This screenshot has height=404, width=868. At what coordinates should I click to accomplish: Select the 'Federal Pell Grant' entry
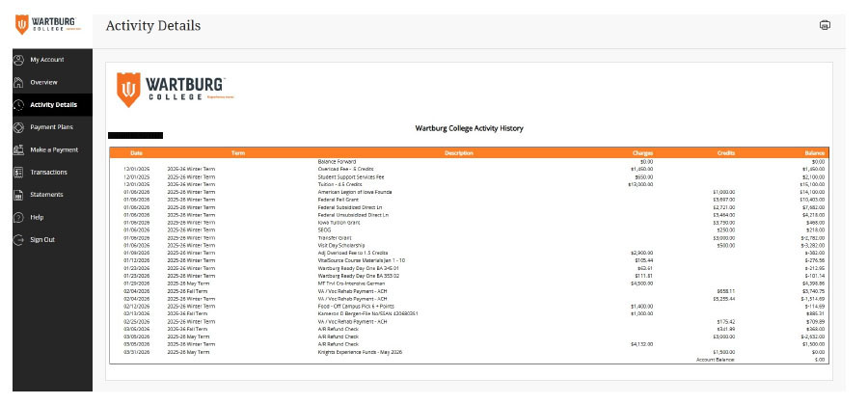pos(339,200)
